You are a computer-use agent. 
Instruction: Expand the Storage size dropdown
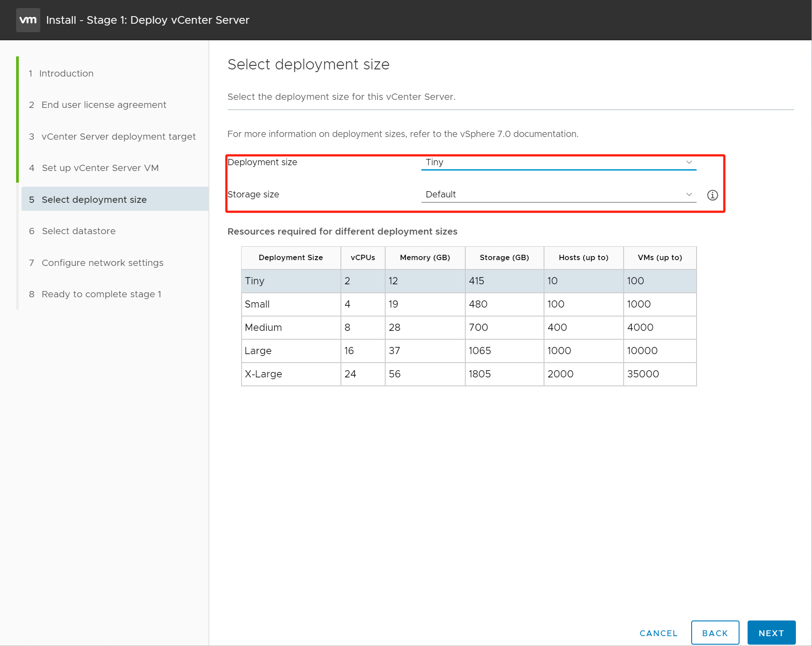tap(558, 195)
